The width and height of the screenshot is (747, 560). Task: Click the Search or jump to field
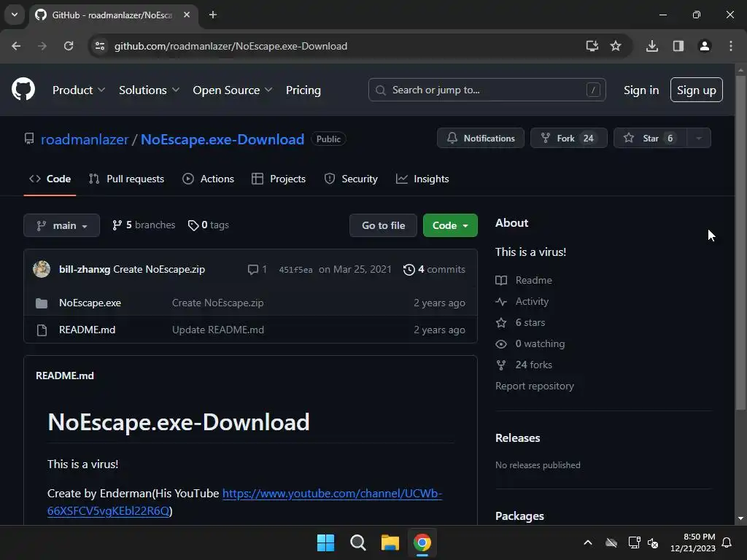click(x=487, y=90)
